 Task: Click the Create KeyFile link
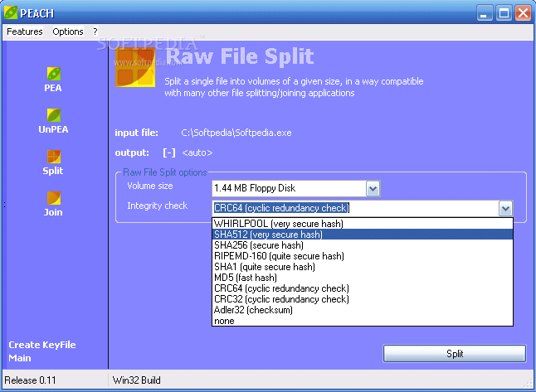pos(42,345)
